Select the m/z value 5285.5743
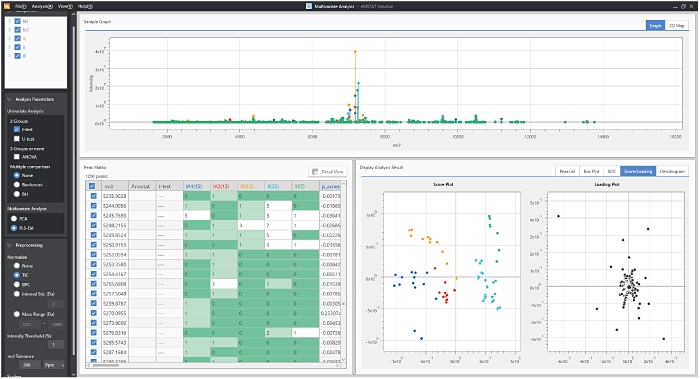The image size is (700, 379). click(115, 342)
